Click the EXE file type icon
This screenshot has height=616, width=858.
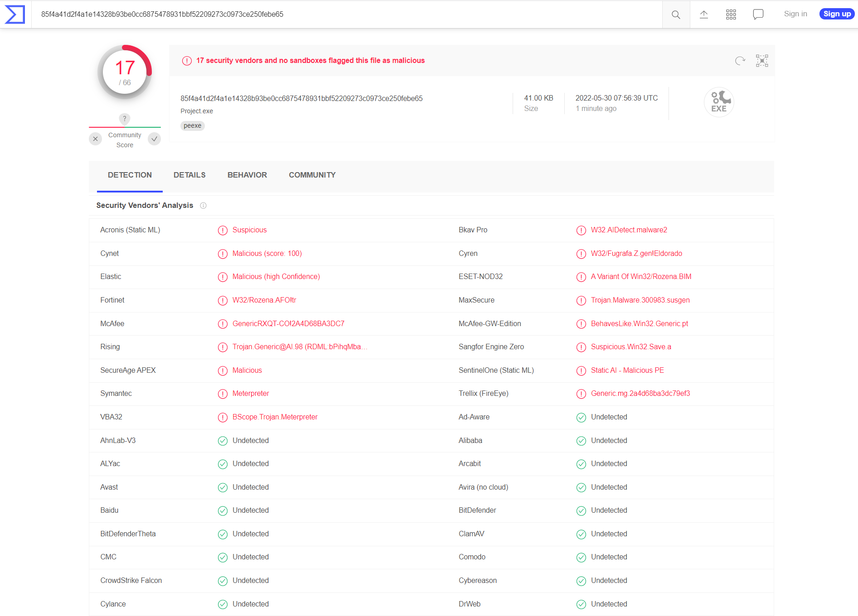pos(718,102)
